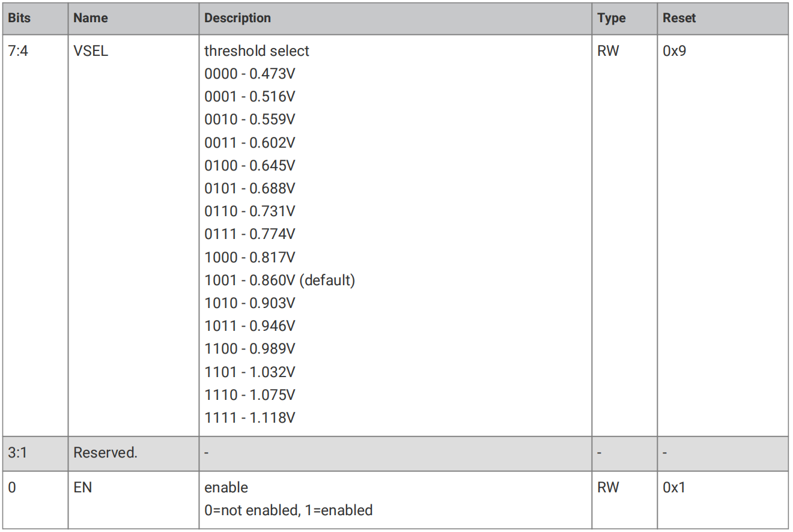Viewport: 793px width, 532px height.
Task: Select the 0110 - 0.731V value
Action: click(250, 211)
